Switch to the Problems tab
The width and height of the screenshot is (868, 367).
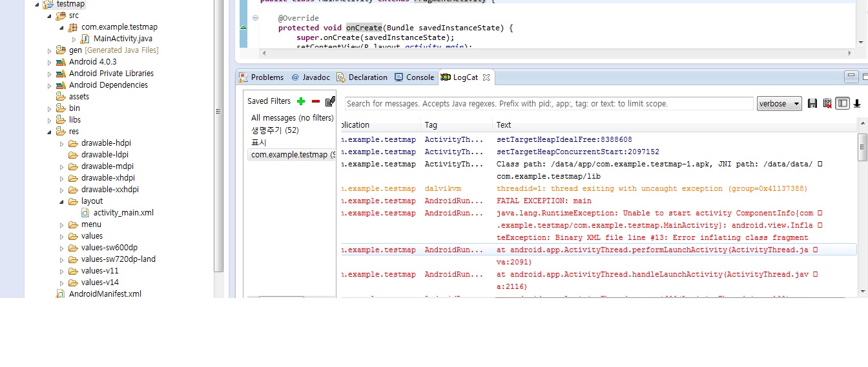pyautogui.click(x=262, y=77)
